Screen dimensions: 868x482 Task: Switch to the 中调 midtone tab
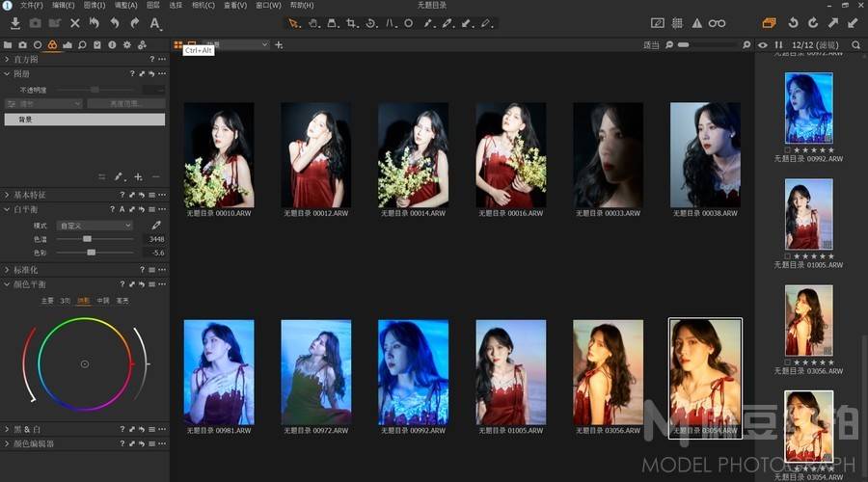(103, 301)
